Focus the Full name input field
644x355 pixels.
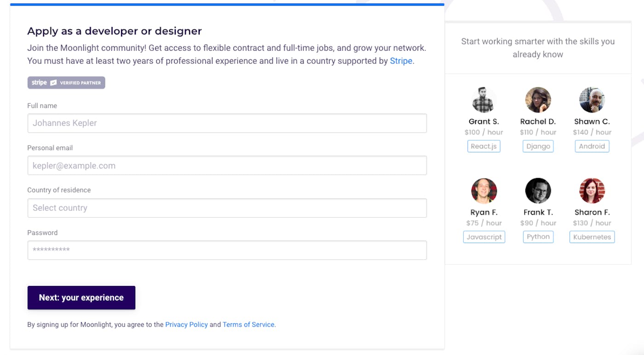(227, 123)
